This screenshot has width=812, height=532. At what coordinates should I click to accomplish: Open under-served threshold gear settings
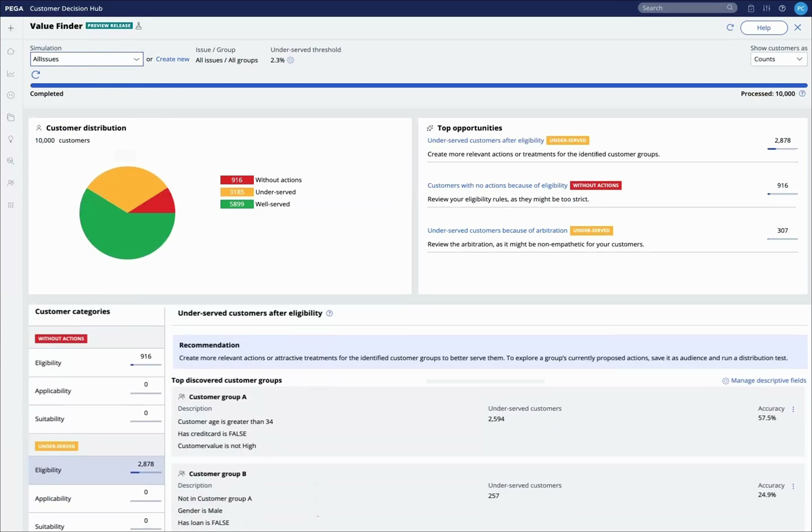(x=290, y=60)
